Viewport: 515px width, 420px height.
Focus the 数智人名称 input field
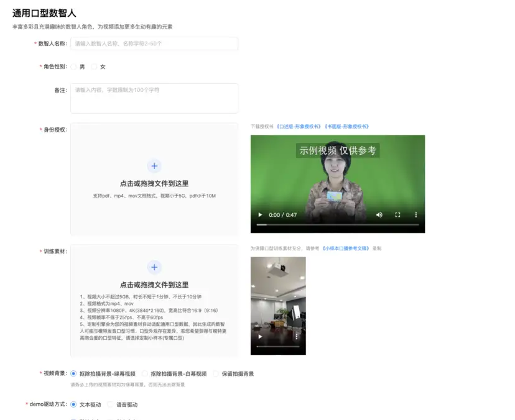click(x=154, y=43)
